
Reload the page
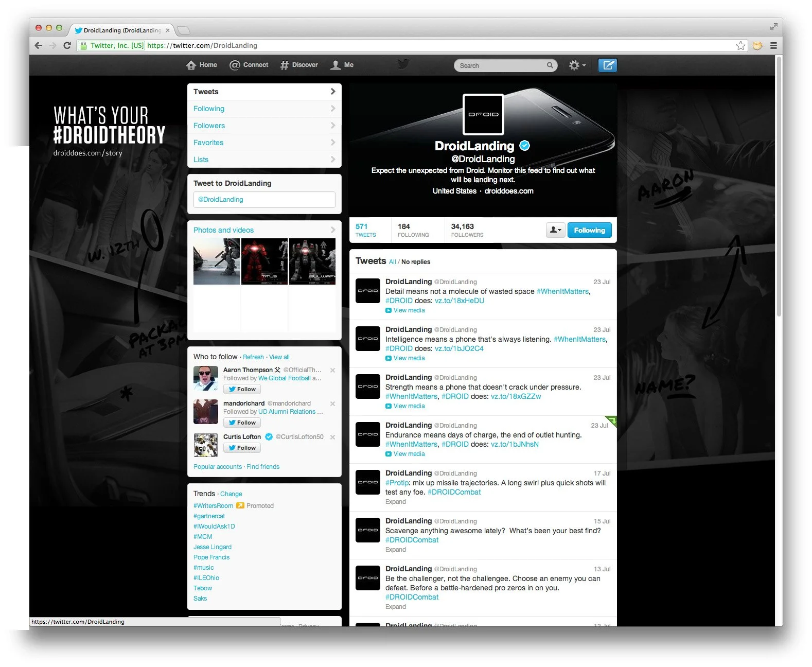[67, 45]
